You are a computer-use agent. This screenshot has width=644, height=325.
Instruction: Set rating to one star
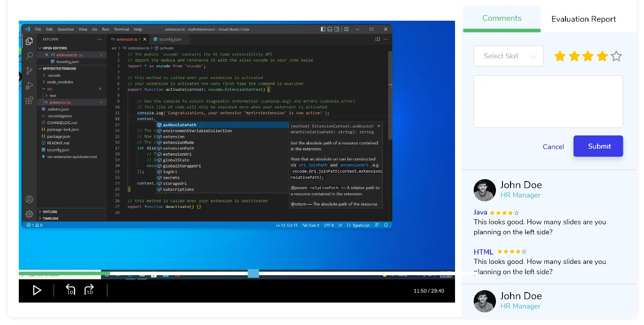point(560,56)
